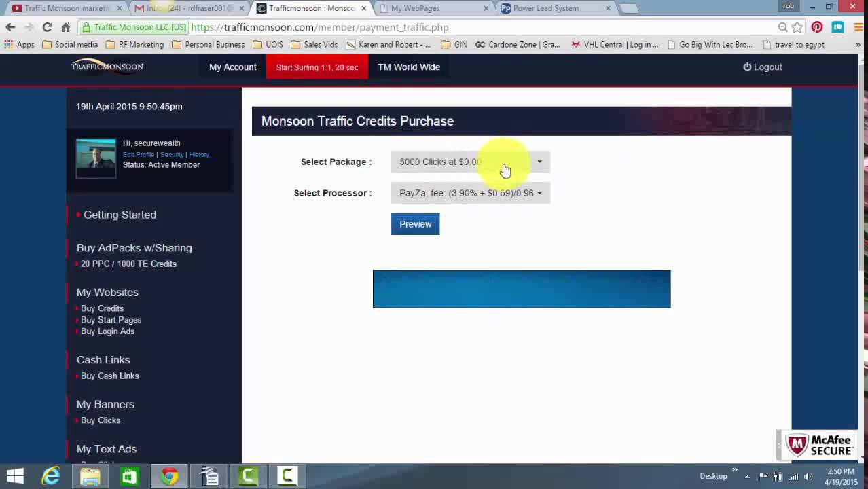The image size is (868, 489).
Task: Click the blue banner ad below Preview
Action: point(522,289)
